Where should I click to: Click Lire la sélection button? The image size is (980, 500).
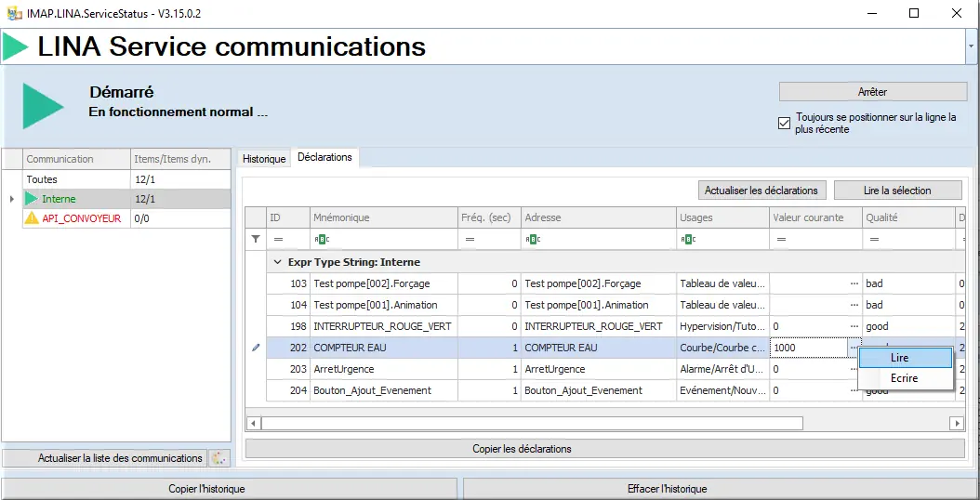(x=897, y=190)
